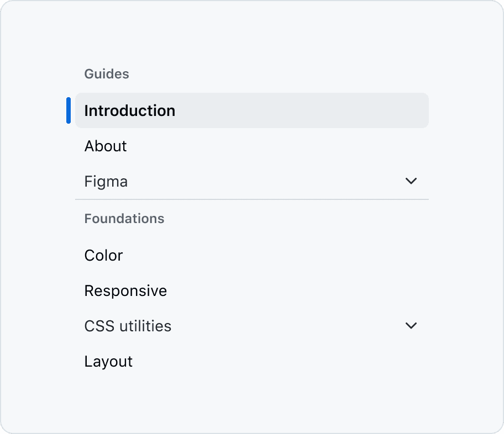Choose About under Guides
Viewport: 504px width, 434px height.
[106, 146]
